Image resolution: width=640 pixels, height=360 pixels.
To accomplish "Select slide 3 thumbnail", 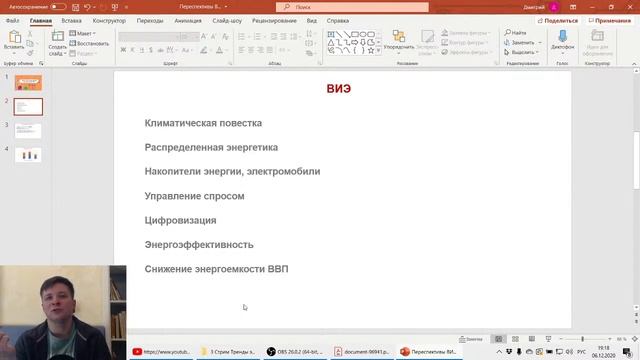I will [28, 131].
